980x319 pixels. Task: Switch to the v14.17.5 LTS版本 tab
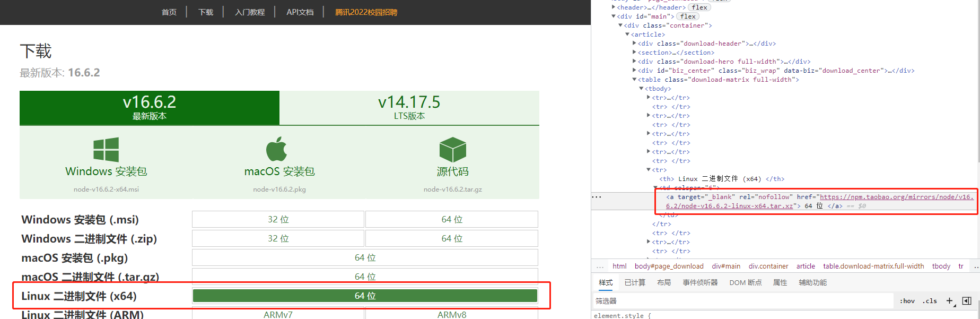(409, 108)
